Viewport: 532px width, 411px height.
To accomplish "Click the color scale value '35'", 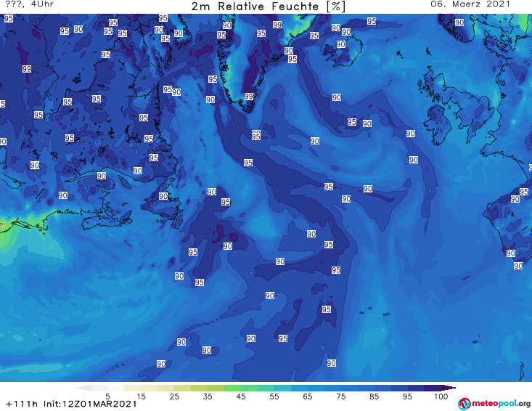I will (x=208, y=396).
